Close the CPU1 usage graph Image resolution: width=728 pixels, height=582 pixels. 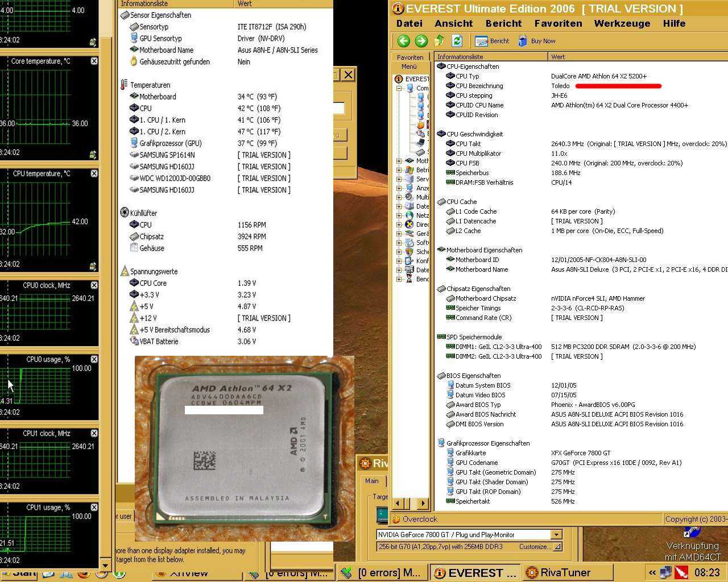click(94, 507)
